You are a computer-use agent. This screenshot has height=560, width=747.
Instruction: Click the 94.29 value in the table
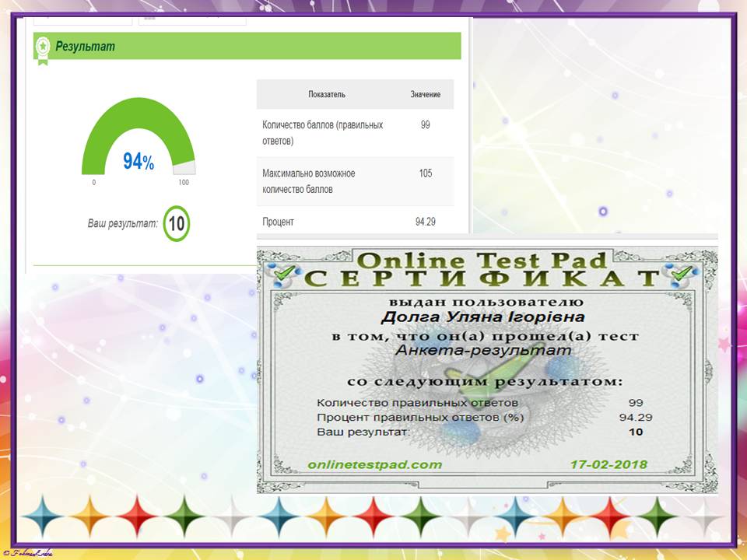[426, 222]
